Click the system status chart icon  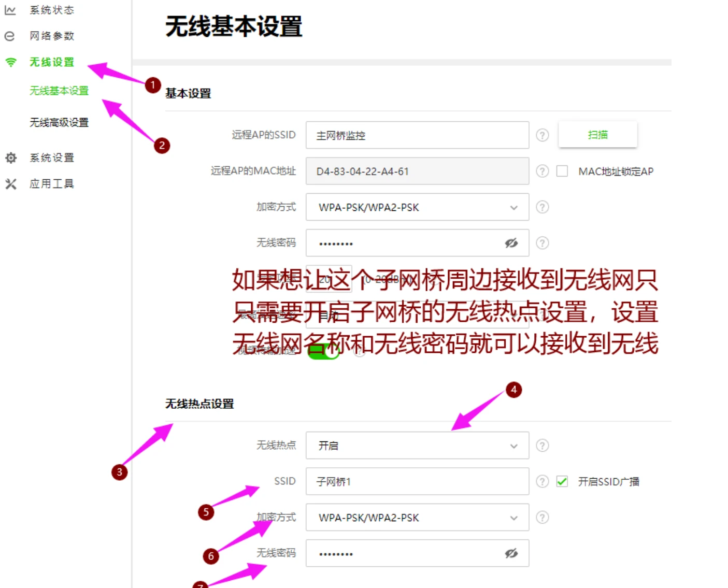coord(10,10)
